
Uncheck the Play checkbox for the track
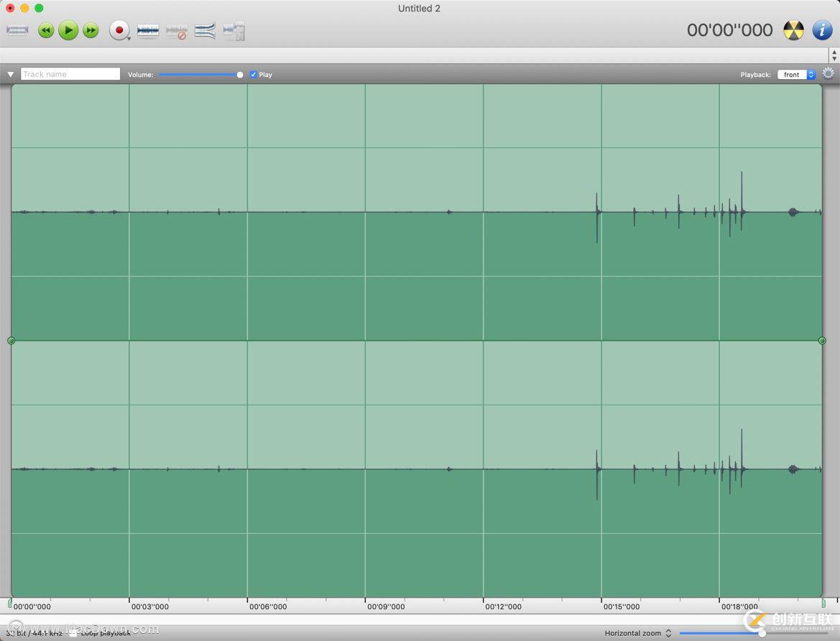pos(254,75)
